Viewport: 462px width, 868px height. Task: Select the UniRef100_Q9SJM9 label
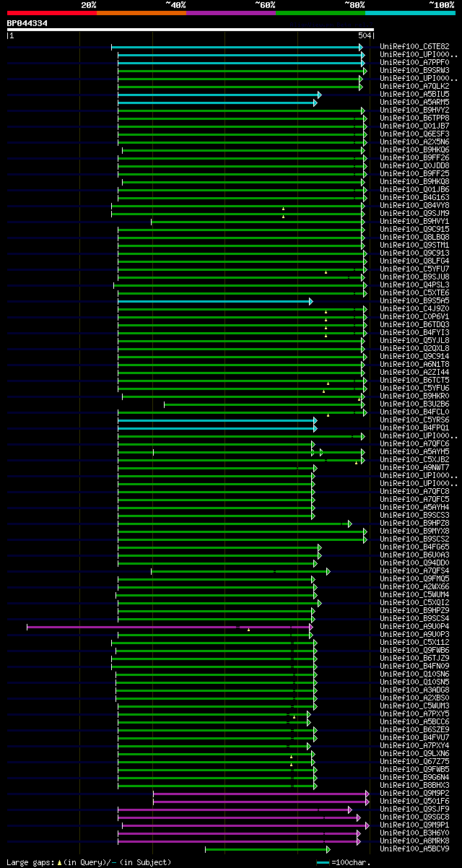[x=414, y=214]
